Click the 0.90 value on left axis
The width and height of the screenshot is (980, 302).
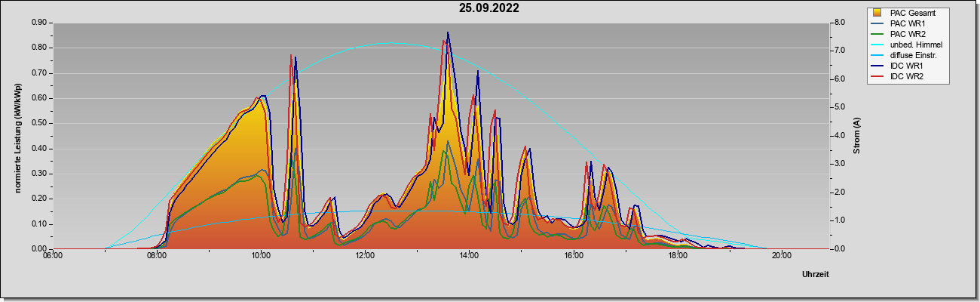click(x=39, y=23)
